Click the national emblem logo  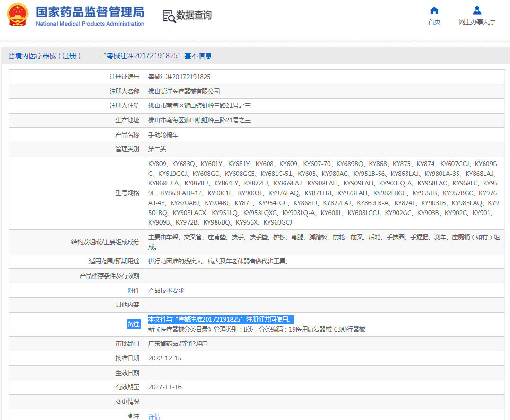pyautogui.click(x=17, y=16)
